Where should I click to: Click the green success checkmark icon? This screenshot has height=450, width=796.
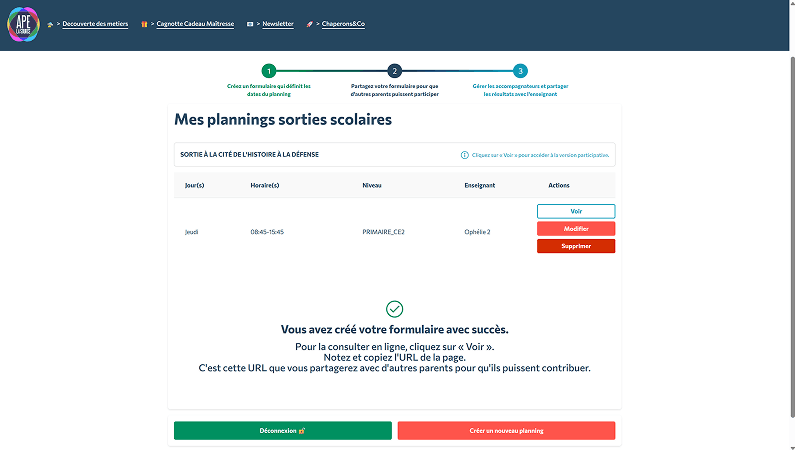(394, 309)
